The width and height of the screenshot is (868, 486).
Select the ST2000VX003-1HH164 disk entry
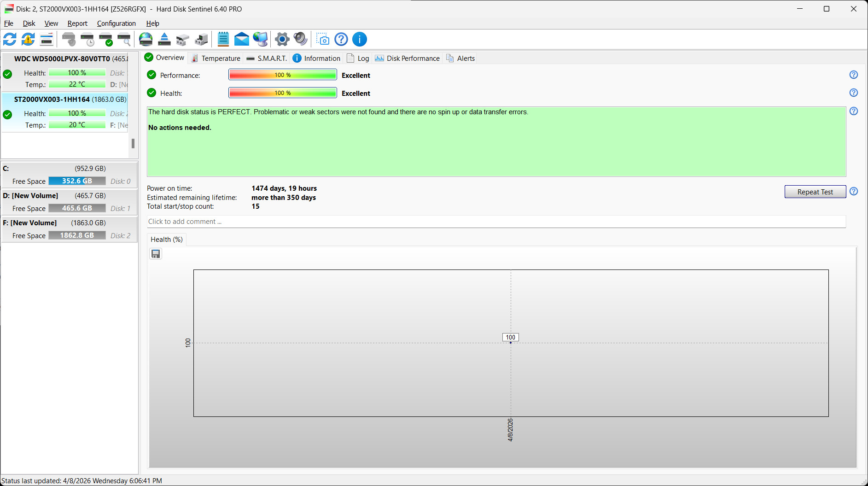click(65, 112)
